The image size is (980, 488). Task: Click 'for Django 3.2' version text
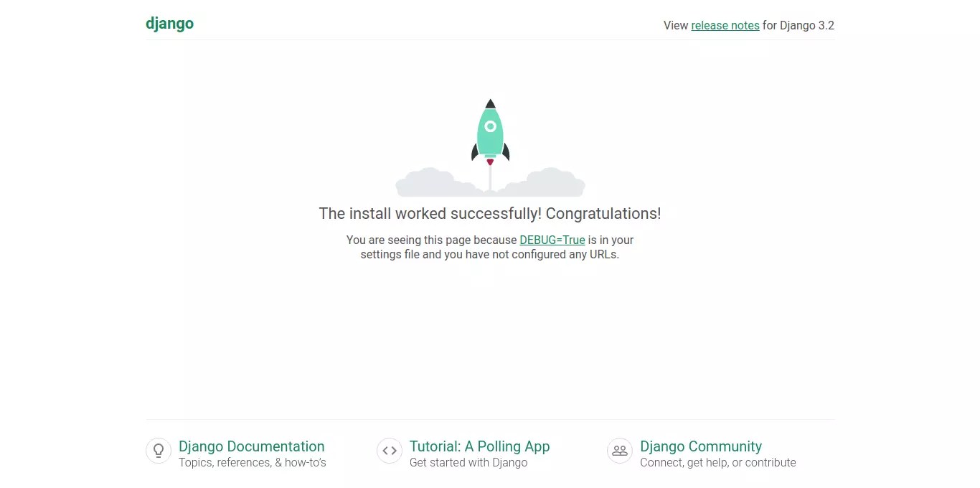798,25
